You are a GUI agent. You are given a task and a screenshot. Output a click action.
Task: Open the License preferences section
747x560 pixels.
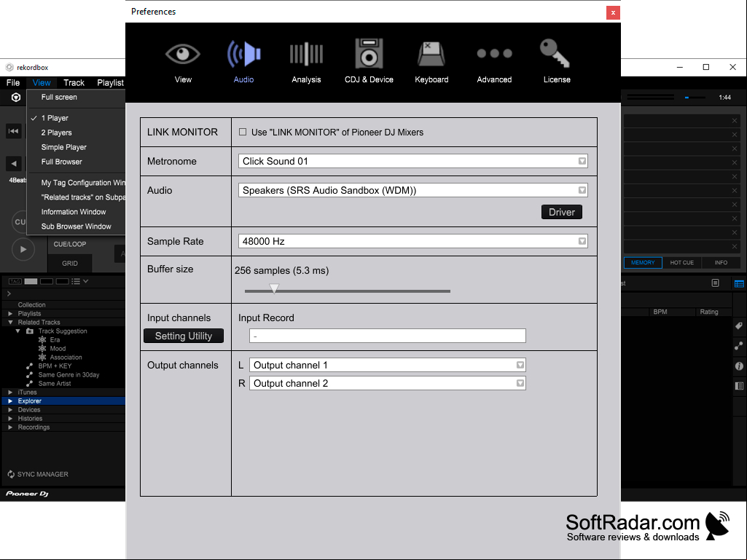pos(557,61)
